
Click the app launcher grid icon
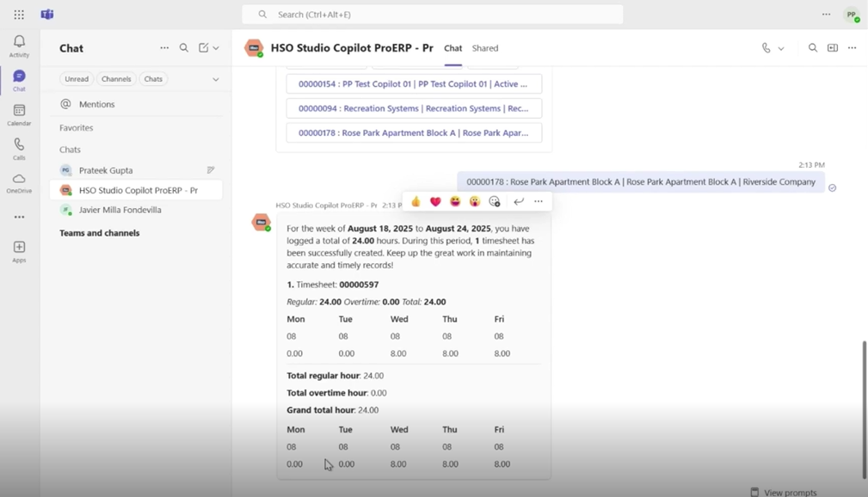[x=19, y=15]
